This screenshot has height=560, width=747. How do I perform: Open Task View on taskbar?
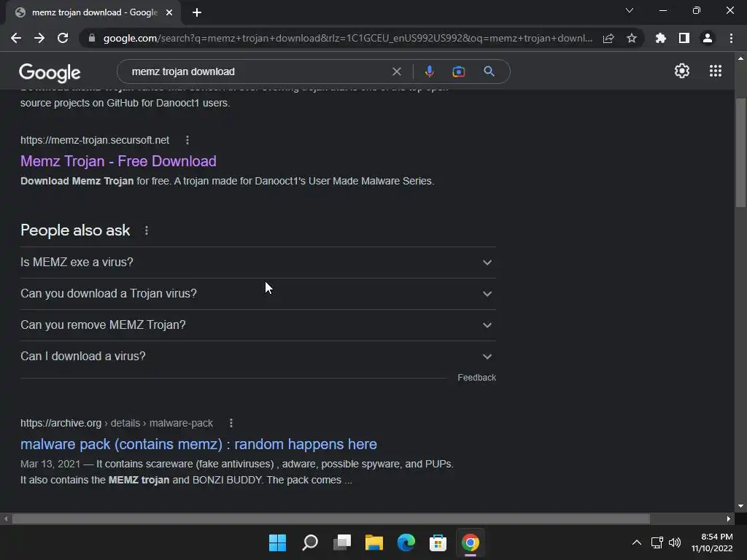pyautogui.click(x=341, y=542)
